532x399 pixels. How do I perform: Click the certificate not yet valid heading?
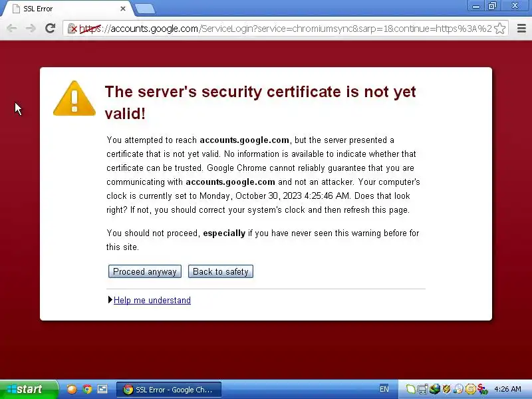[260, 102]
